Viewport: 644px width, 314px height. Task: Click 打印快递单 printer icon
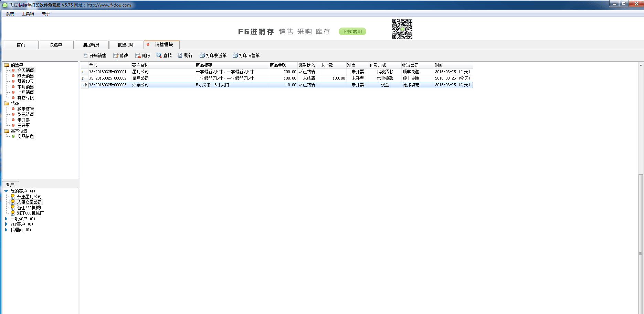point(202,55)
